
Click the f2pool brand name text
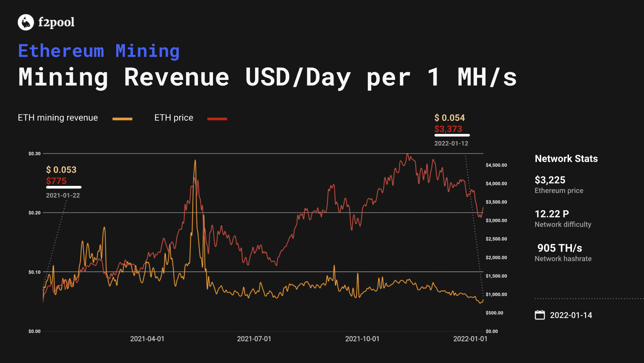56,23
